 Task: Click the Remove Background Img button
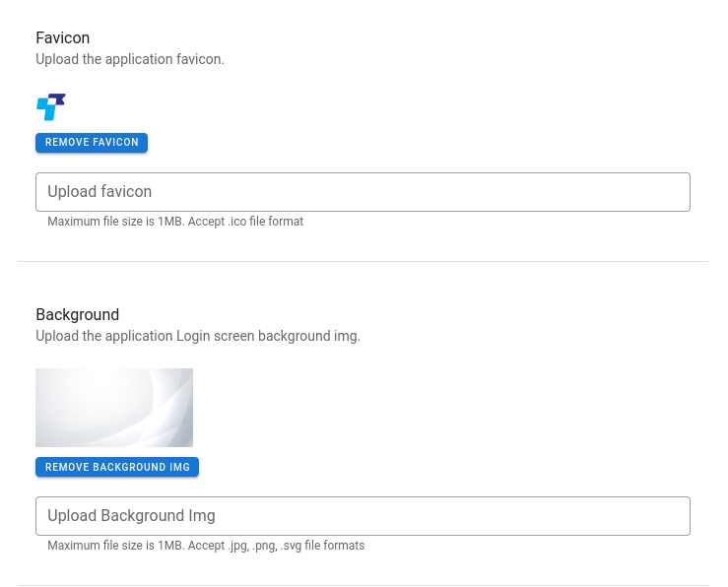tap(117, 467)
